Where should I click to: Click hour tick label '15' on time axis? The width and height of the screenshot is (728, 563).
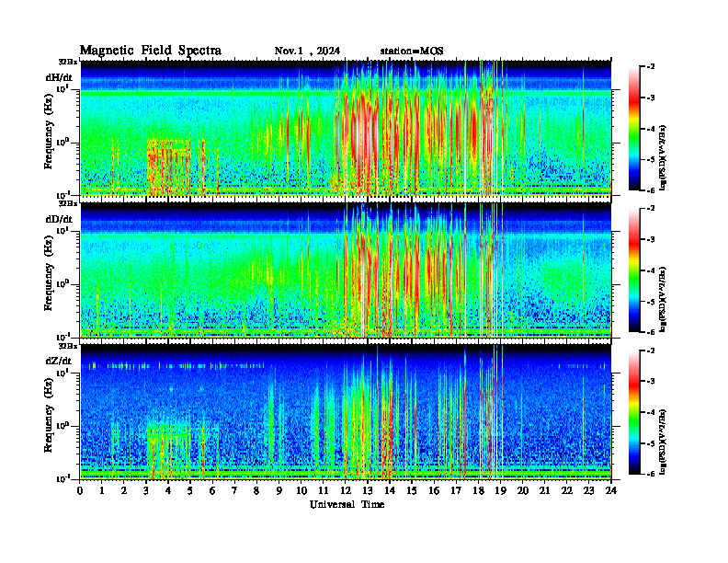pos(412,490)
